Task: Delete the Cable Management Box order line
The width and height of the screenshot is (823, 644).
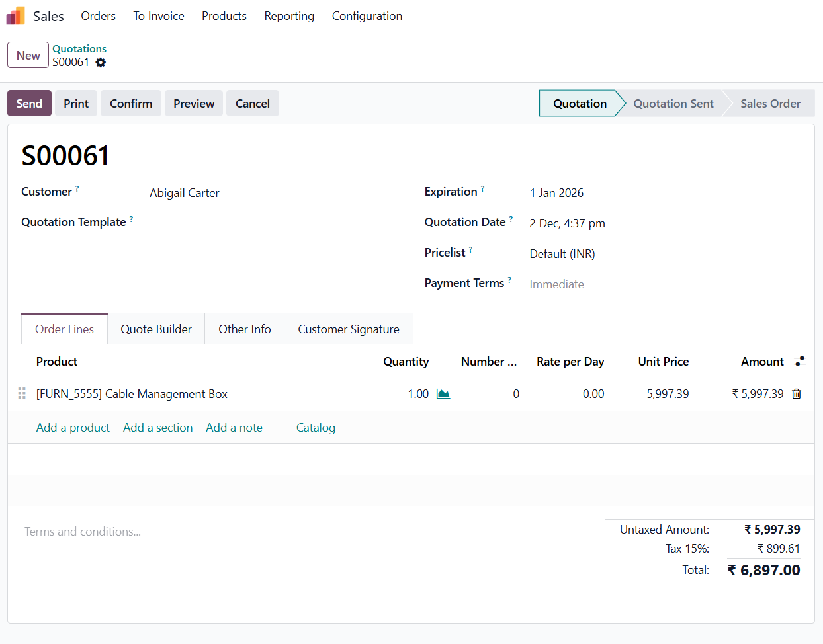Action: tap(797, 394)
